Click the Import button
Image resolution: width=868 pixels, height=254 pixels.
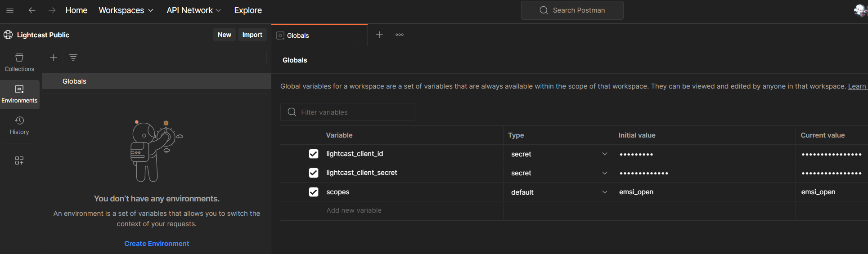[252, 35]
